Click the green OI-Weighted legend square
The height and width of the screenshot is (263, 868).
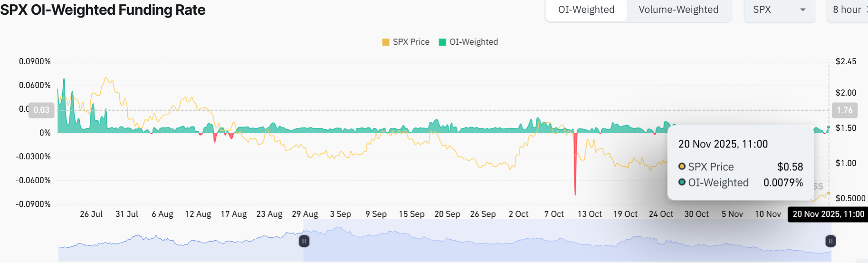tap(442, 42)
